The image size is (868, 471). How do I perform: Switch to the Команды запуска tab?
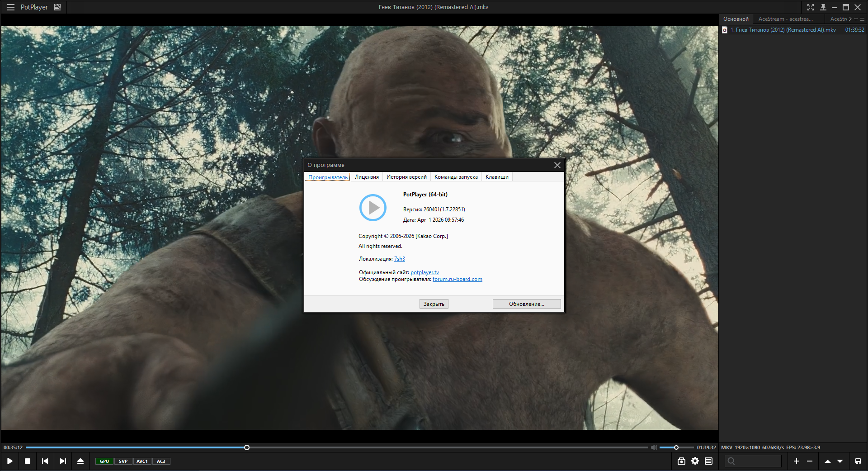click(456, 177)
